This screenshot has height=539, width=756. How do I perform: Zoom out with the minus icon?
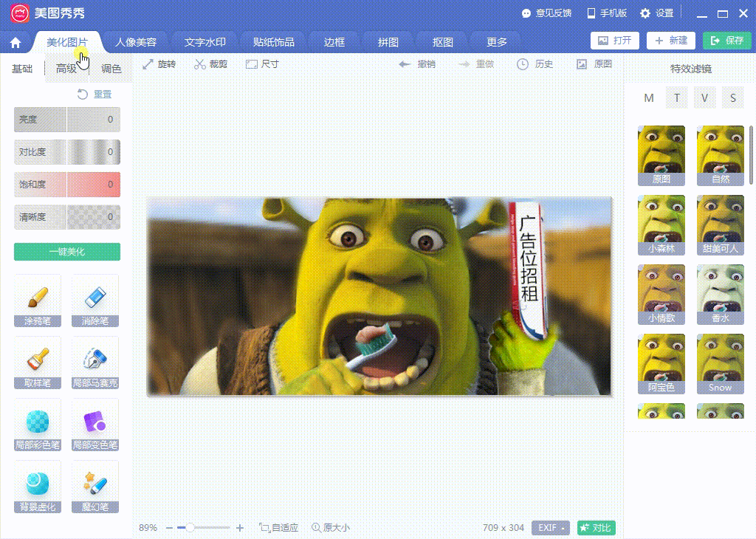tap(169, 528)
